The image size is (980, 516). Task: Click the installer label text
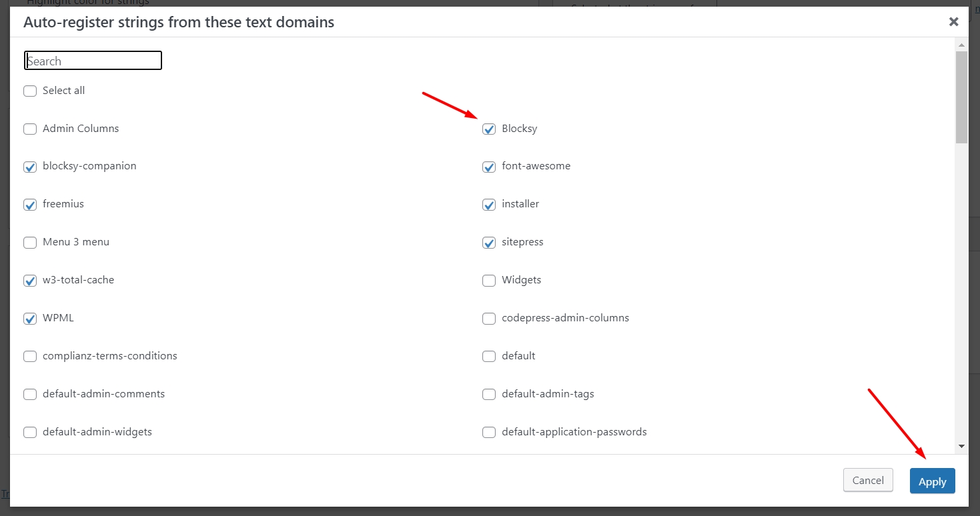520,204
